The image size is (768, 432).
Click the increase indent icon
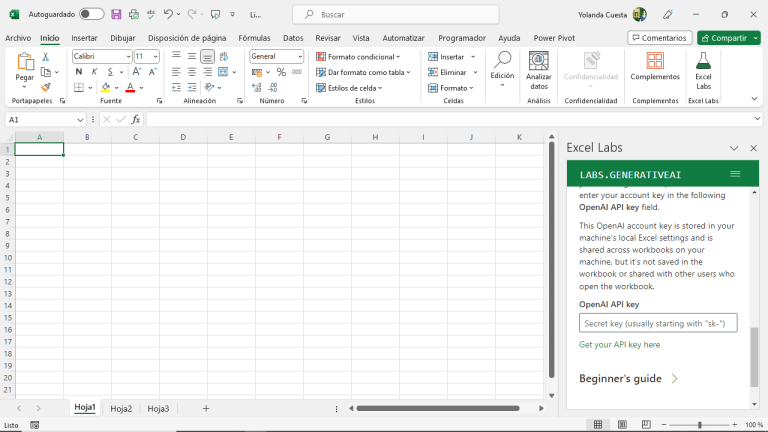coord(192,88)
